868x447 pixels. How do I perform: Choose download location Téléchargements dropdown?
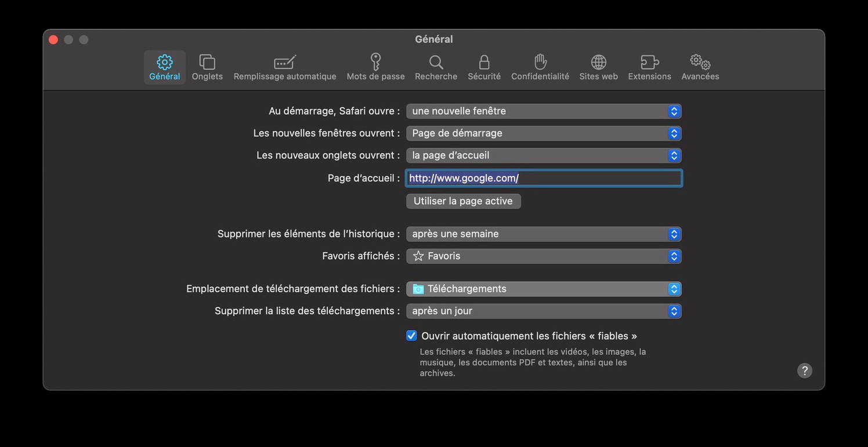click(543, 289)
